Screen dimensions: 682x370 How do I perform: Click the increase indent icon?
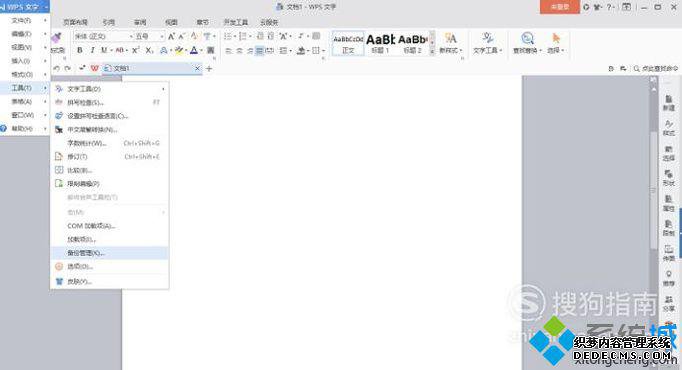coord(270,37)
